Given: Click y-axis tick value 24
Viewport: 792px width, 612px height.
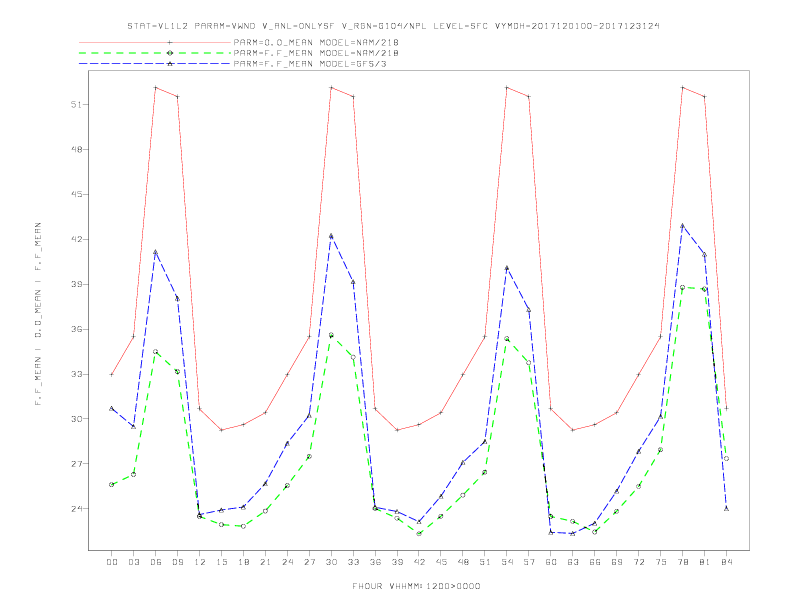Looking at the screenshot, I should click(77, 508).
